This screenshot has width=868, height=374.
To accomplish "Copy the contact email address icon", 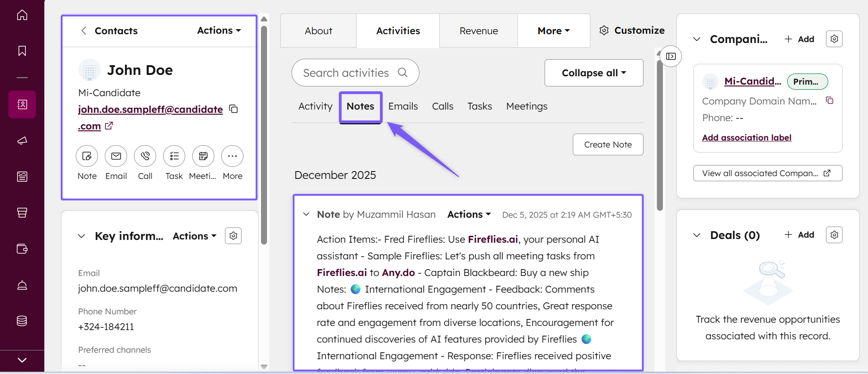I will point(234,109).
